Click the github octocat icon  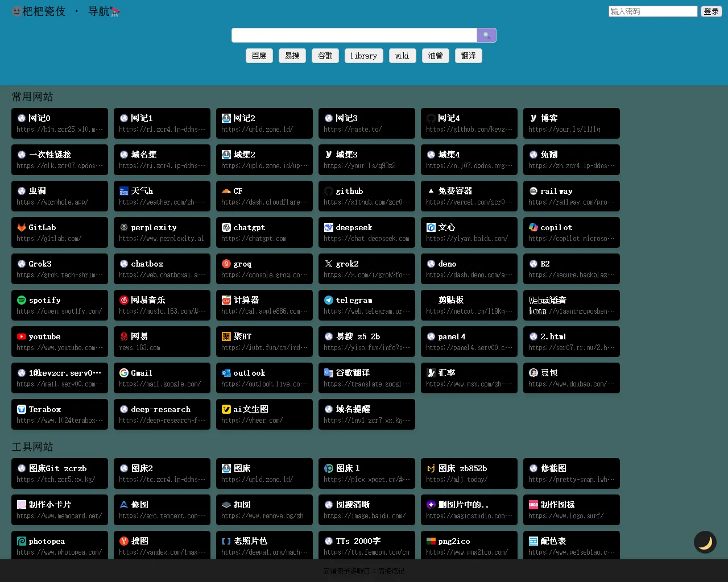[x=329, y=191]
